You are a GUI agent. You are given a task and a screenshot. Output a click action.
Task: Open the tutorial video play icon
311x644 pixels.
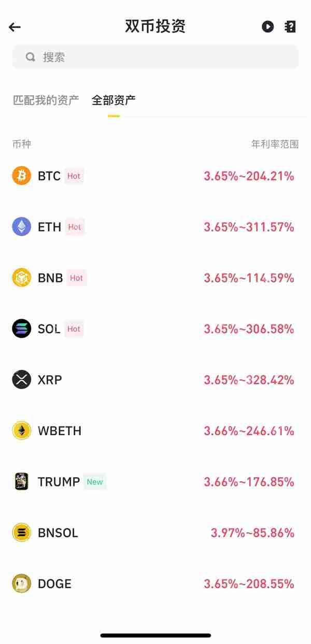coord(267,26)
